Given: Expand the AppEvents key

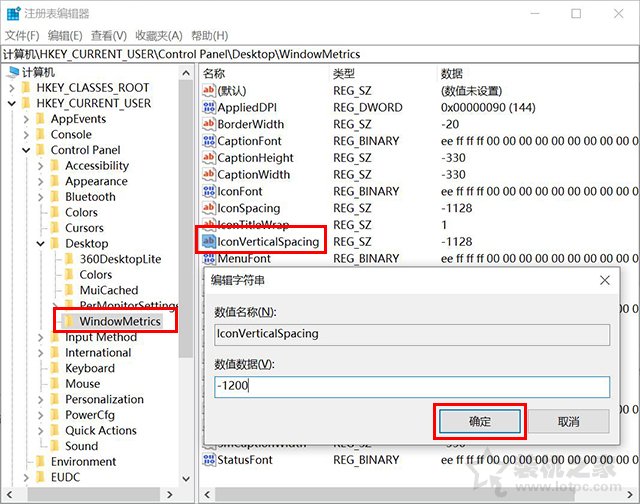Looking at the screenshot, I should tap(26, 119).
